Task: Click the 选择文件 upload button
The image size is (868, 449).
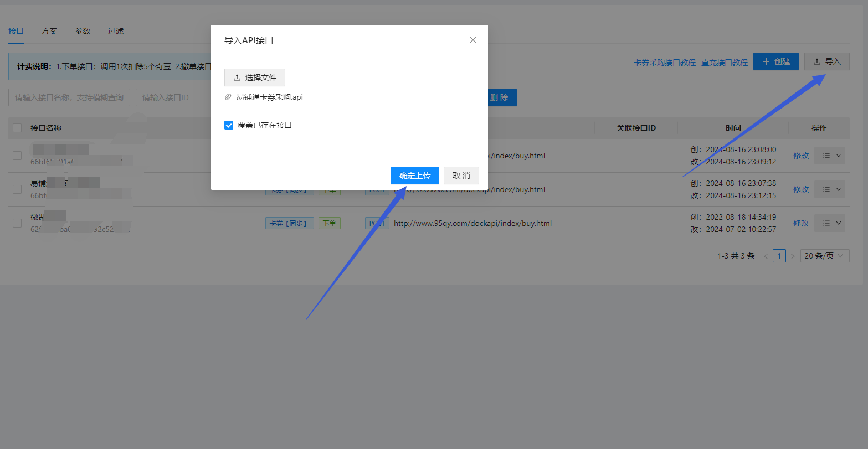Action: click(255, 78)
